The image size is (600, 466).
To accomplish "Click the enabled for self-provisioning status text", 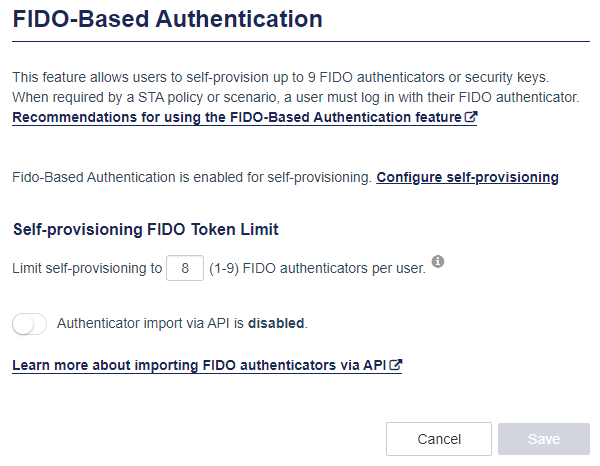I will 192,177.
